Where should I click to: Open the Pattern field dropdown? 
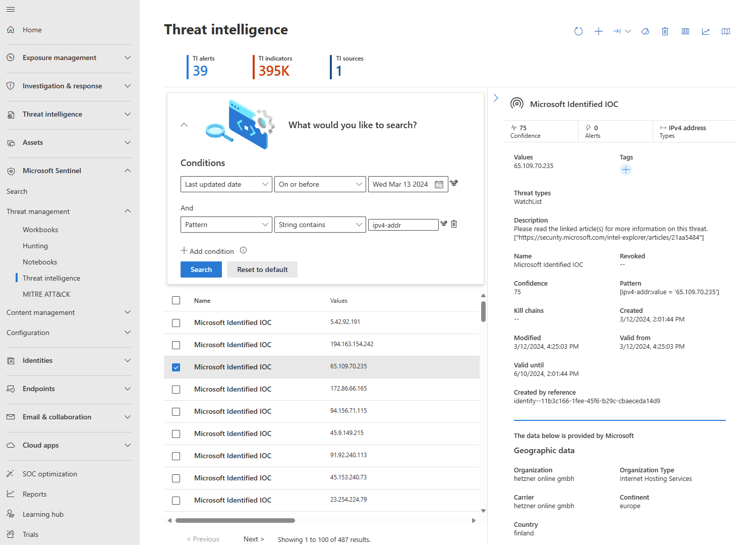pyautogui.click(x=226, y=225)
